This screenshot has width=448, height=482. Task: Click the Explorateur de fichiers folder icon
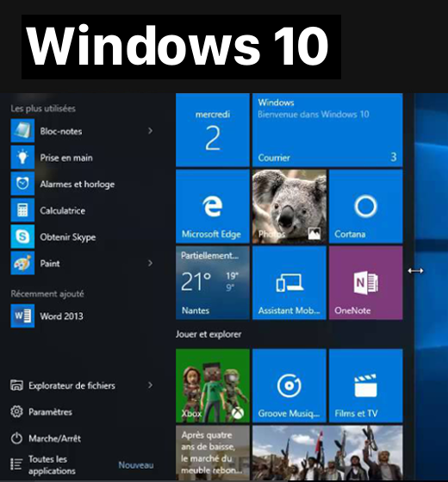(x=16, y=385)
